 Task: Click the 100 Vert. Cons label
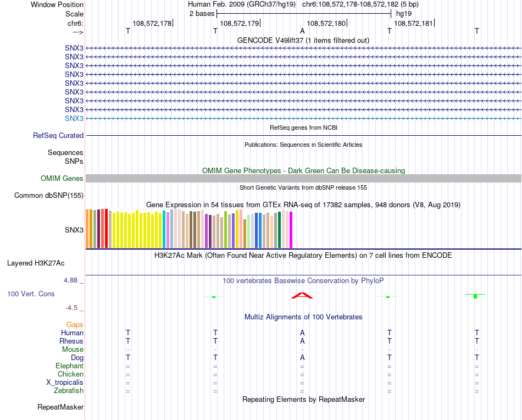pos(31,294)
